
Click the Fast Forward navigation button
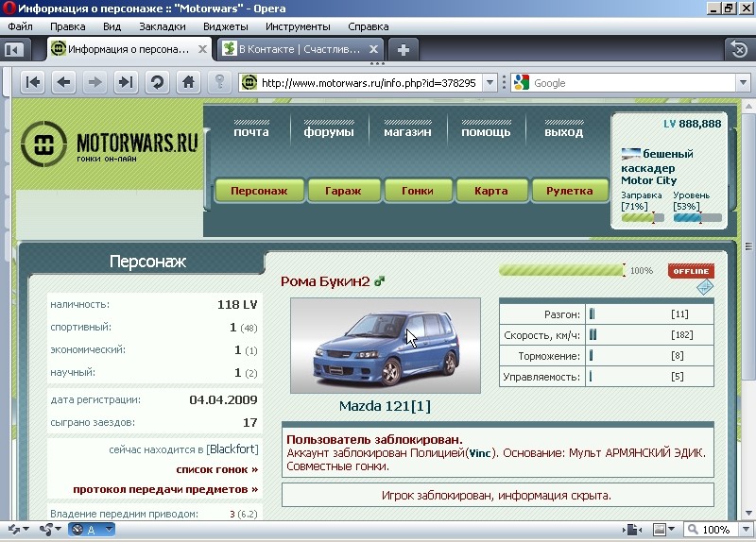tap(126, 82)
